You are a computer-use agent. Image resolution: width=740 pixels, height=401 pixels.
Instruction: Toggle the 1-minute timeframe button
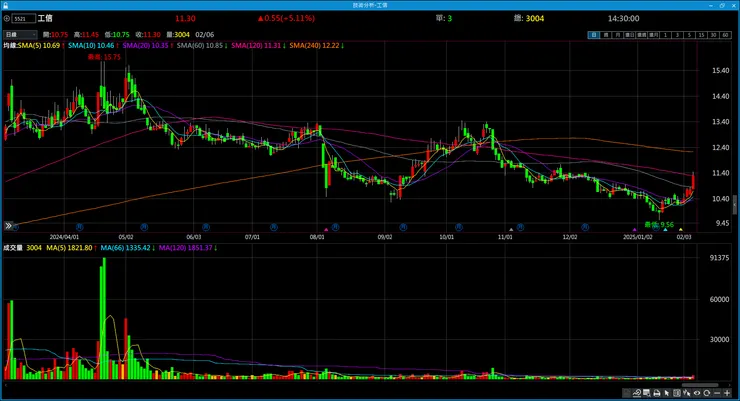click(665, 35)
